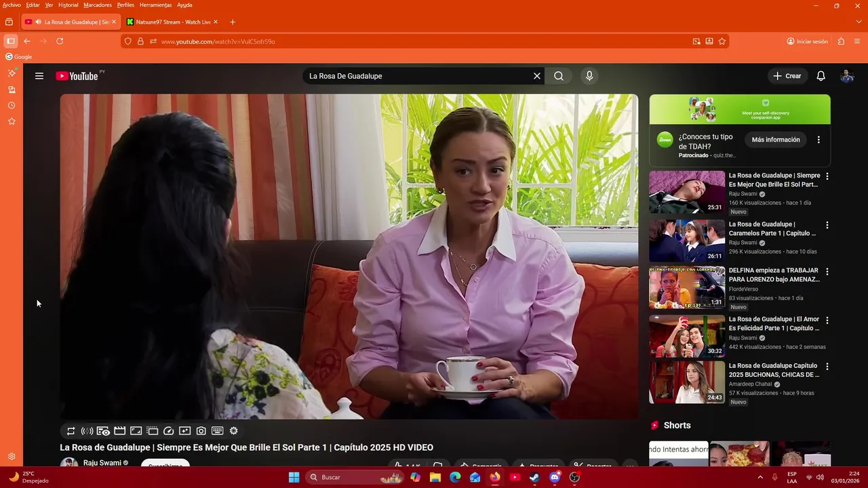This screenshot has width=868, height=488.
Task: Toggle cinema mode clapperboard icon below video
Action: [119, 431]
